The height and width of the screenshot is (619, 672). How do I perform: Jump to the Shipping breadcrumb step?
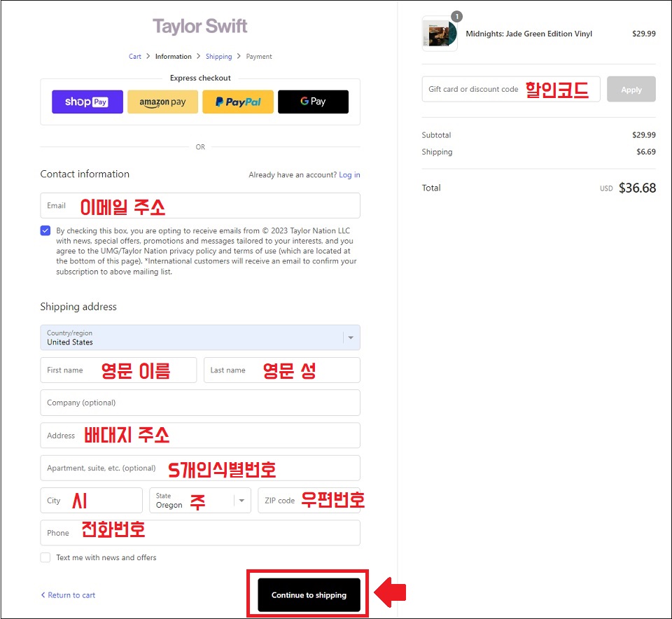click(x=218, y=57)
